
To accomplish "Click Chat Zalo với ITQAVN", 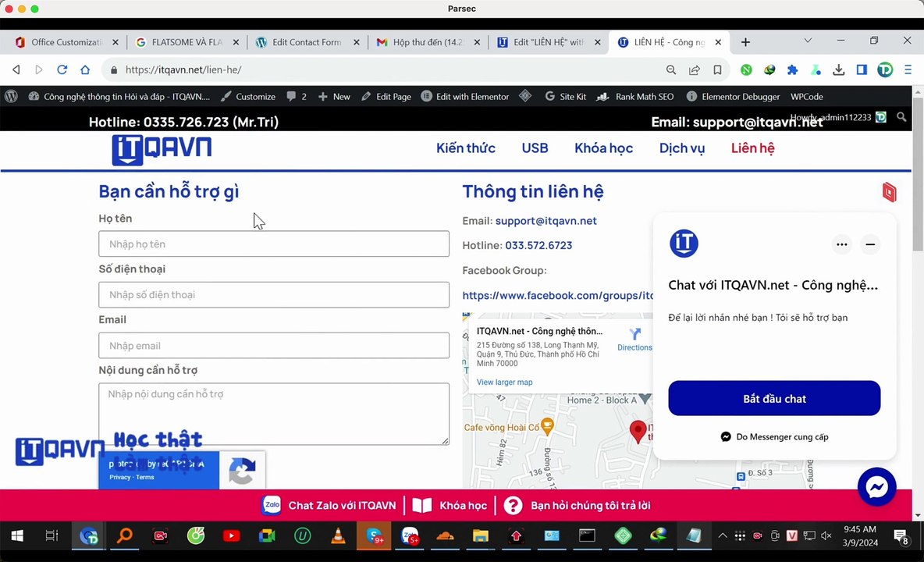I will 330,506.
